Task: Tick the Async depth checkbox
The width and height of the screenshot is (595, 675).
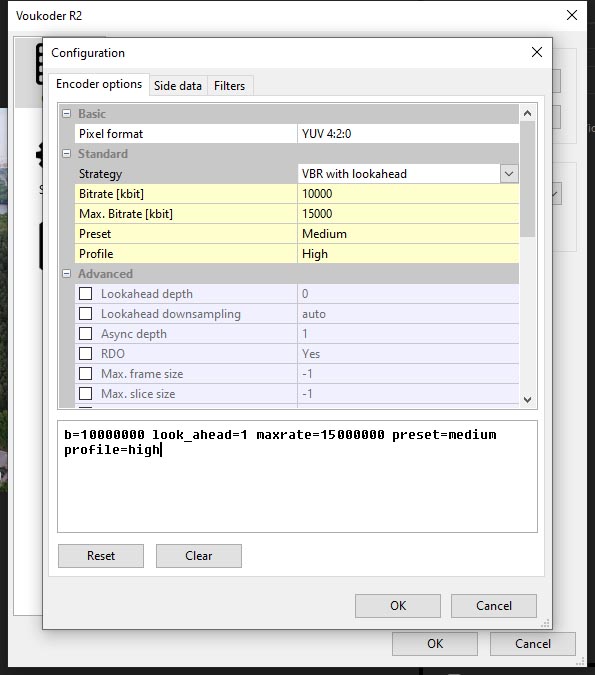Action: (85, 334)
